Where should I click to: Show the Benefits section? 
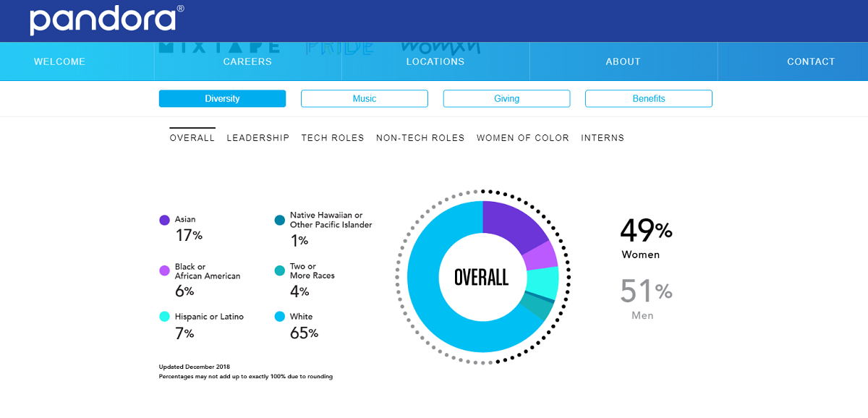tap(649, 98)
